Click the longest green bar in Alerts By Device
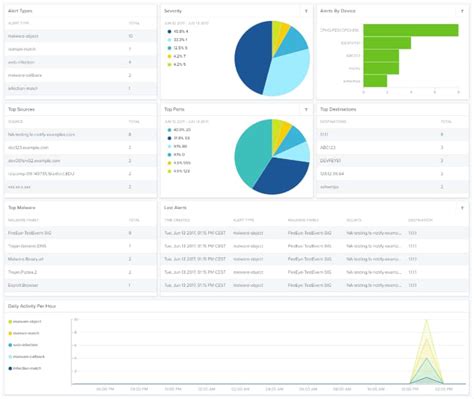This screenshot has height=399, width=474. coord(411,30)
